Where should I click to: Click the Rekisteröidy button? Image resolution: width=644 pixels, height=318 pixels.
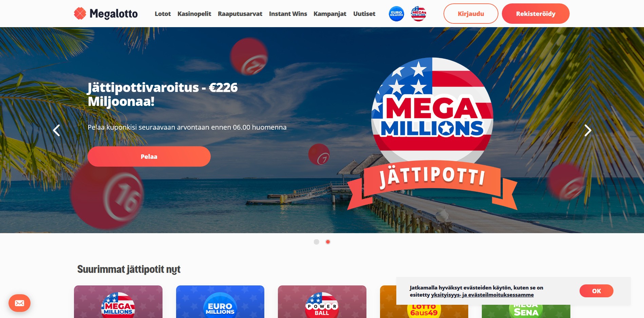535,14
